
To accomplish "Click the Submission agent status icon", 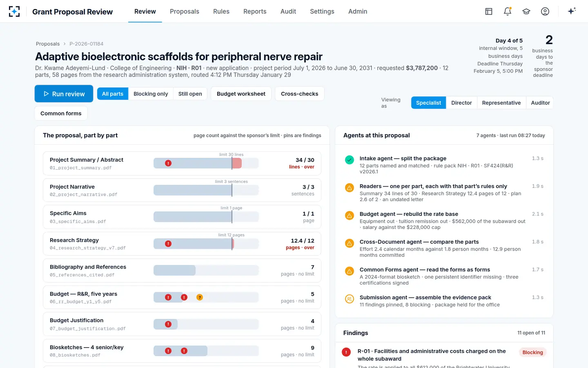I will tap(350, 299).
